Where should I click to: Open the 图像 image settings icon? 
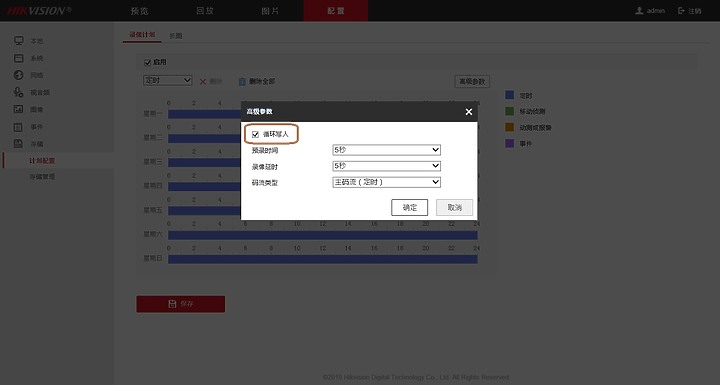tap(18, 109)
